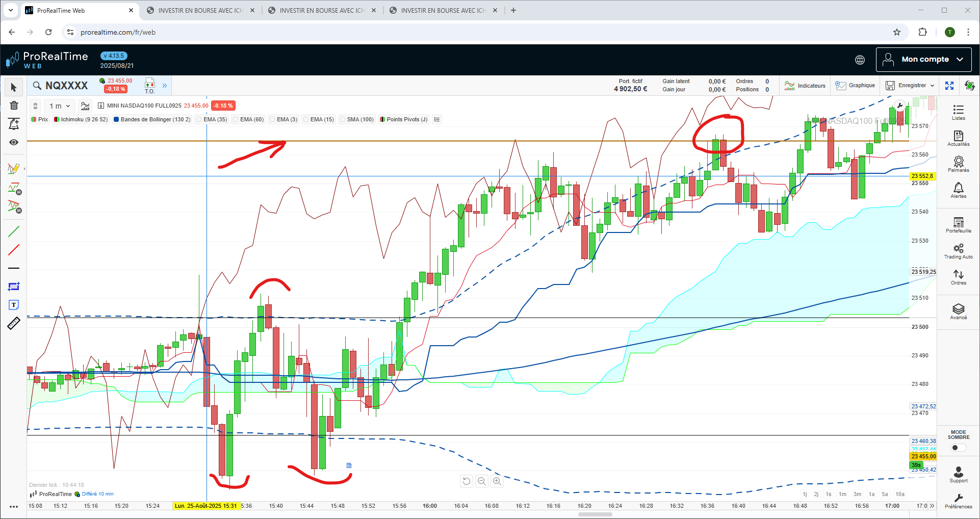Switch to the second browser tab
This screenshot has height=519, width=980.
tap(200, 10)
